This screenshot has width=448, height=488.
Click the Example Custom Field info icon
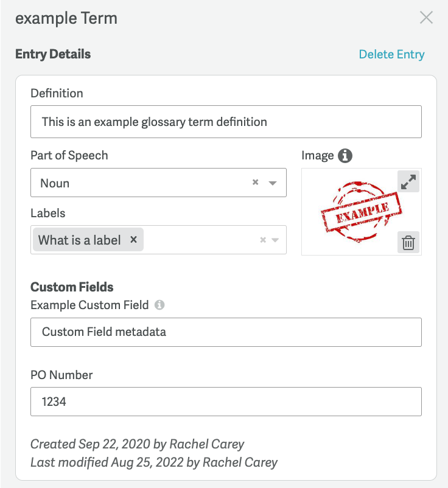pos(159,305)
